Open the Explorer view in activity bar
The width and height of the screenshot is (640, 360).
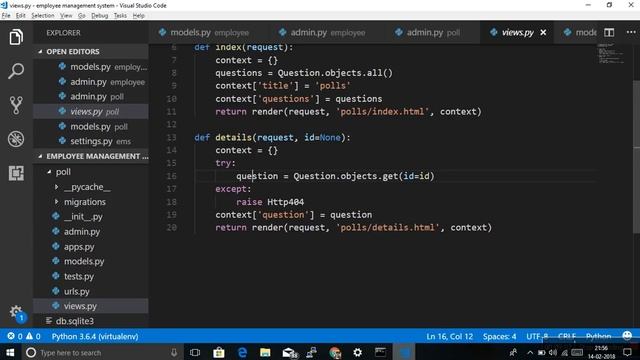coord(16,37)
